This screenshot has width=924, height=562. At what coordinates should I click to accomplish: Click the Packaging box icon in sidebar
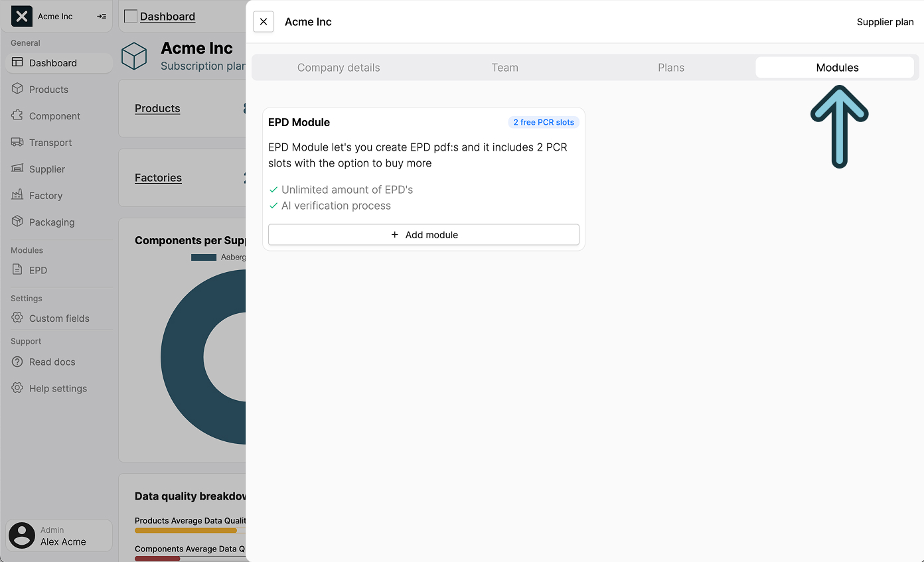[x=17, y=222]
